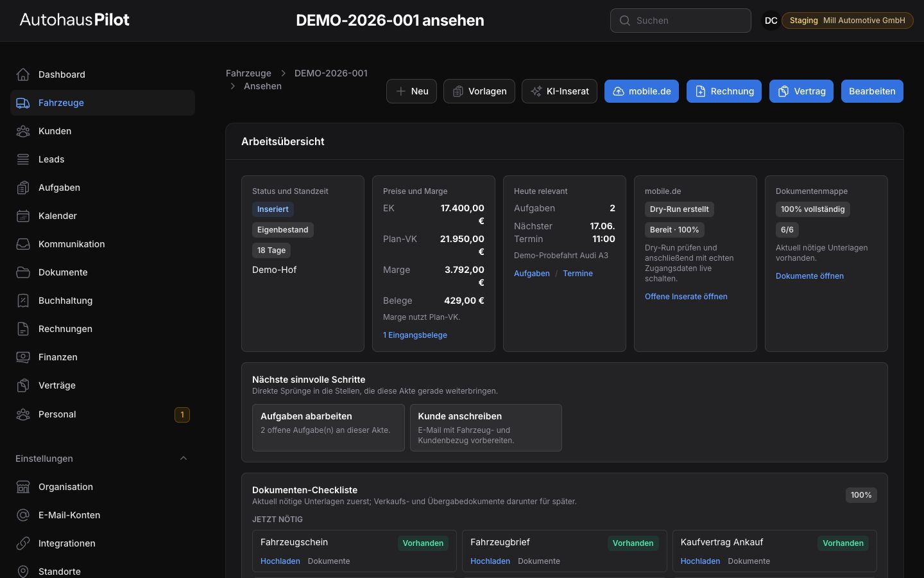Click Hochladen under Kaufvertrag Ankauf
Viewport: 924px width, 578px height.
point(700,561)
